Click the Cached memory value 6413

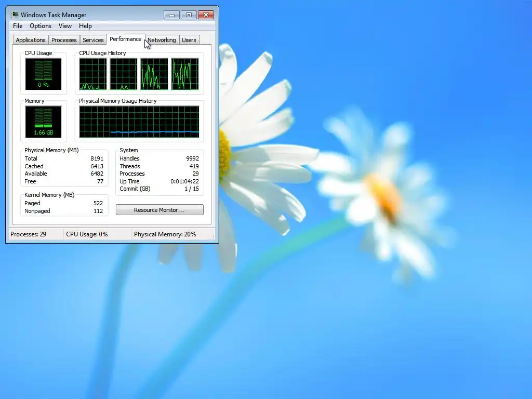tap(97, 166)
